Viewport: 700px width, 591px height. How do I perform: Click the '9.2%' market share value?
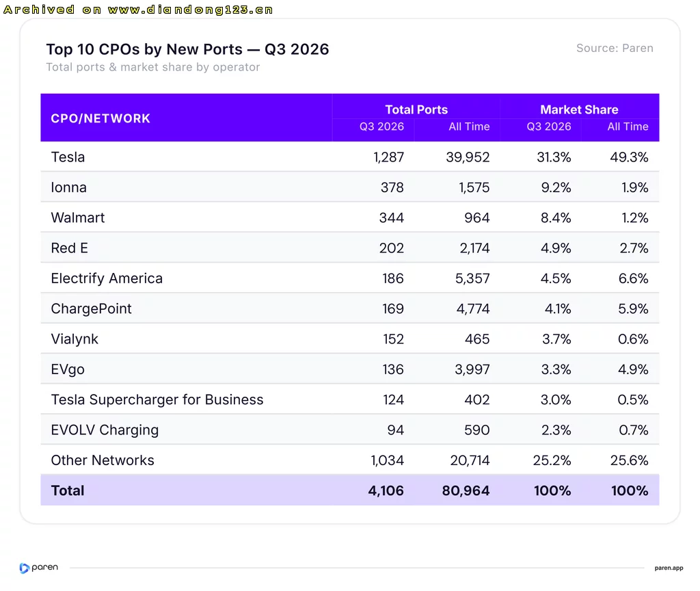coord(556,187)
